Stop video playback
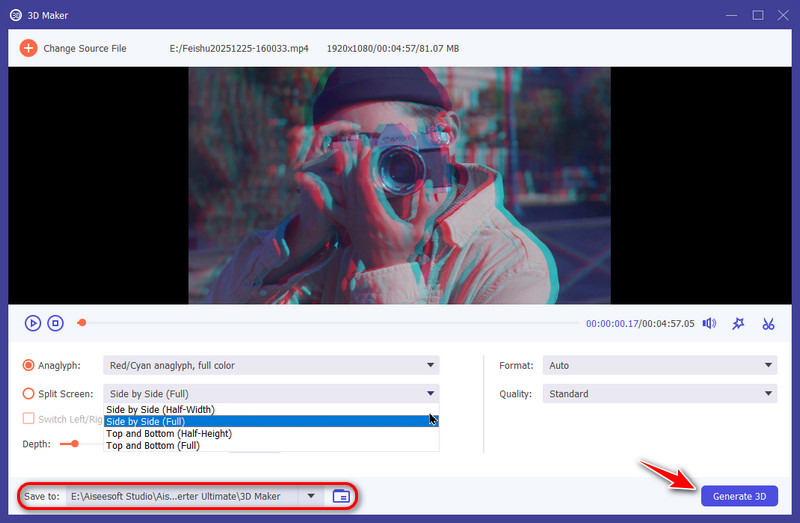Image resolution: width=800 pixels, height=523 pixels. (56, 323)
